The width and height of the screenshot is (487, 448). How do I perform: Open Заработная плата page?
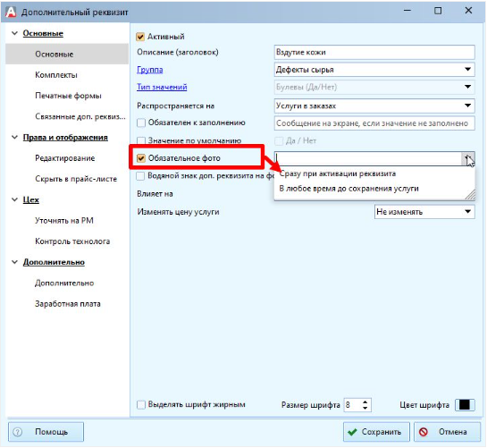(x=68, y=304)
